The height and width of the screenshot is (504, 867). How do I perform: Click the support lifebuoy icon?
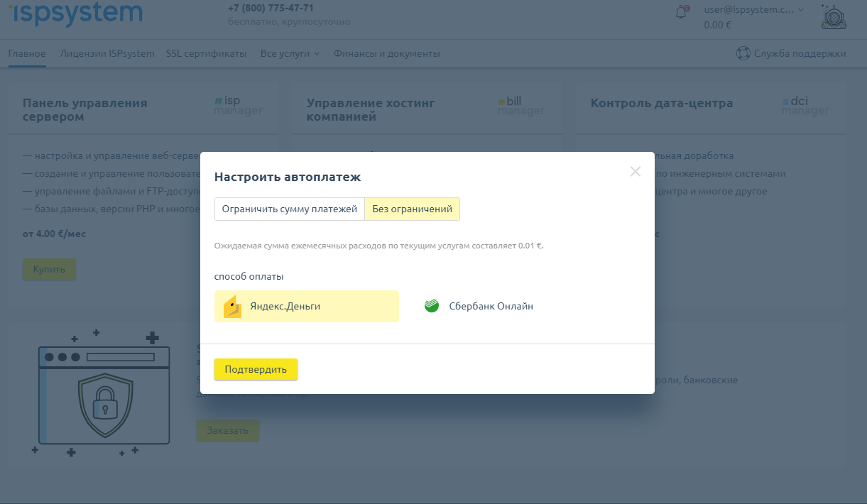click(743, 53)
